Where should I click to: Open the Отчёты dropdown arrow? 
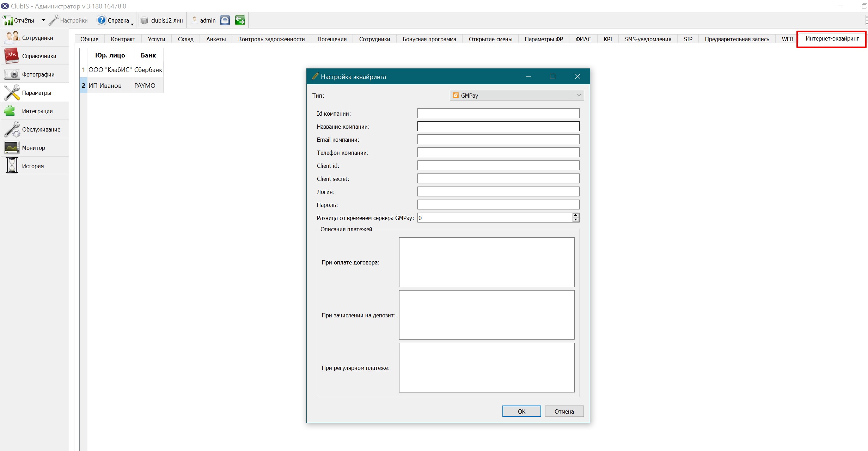[x=43, y=20]
